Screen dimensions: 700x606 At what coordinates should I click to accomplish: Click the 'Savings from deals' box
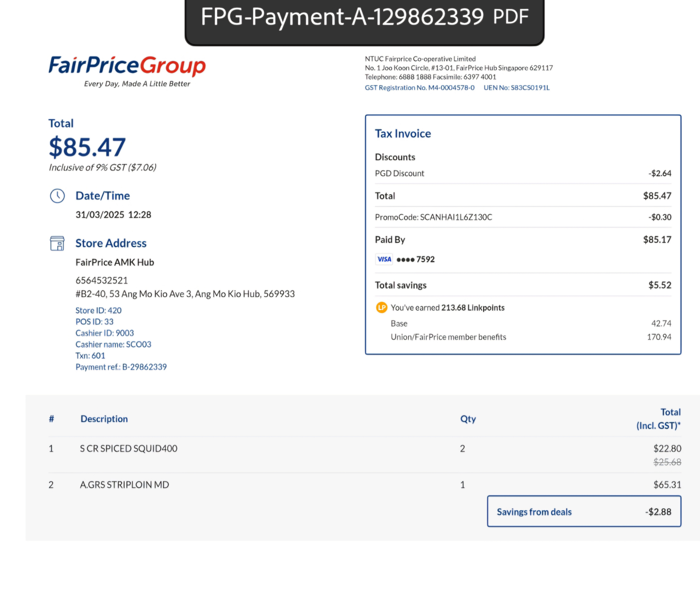tap(584, 511)
